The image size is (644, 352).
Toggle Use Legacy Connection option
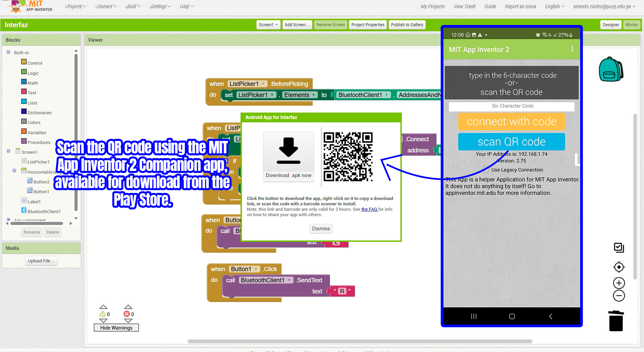tap(486, 170)
